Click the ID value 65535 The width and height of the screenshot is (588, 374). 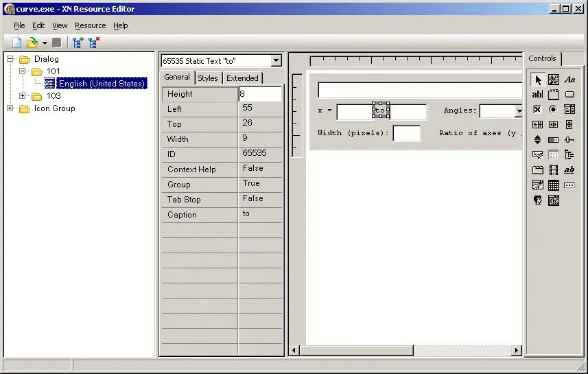click(260, 154)
